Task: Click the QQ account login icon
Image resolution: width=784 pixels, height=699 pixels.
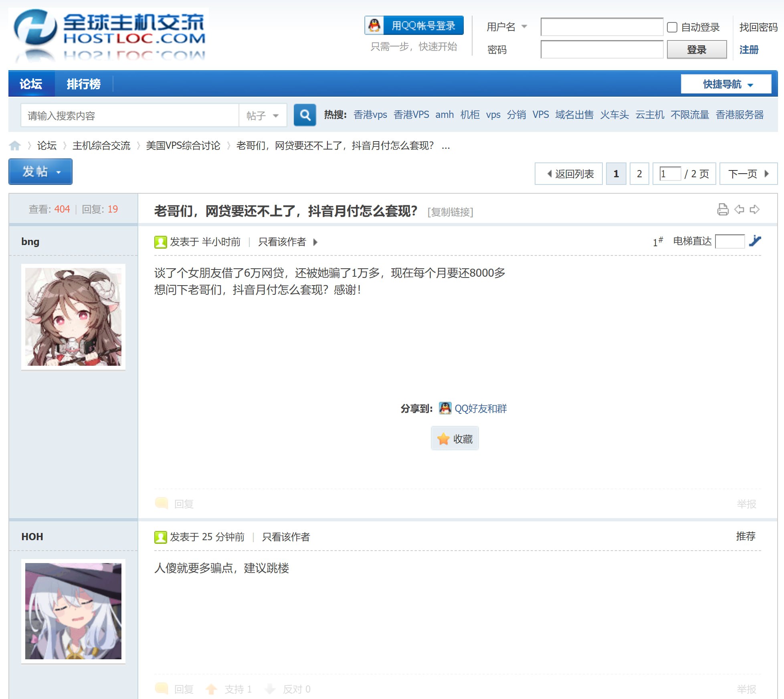Action: 374,25
